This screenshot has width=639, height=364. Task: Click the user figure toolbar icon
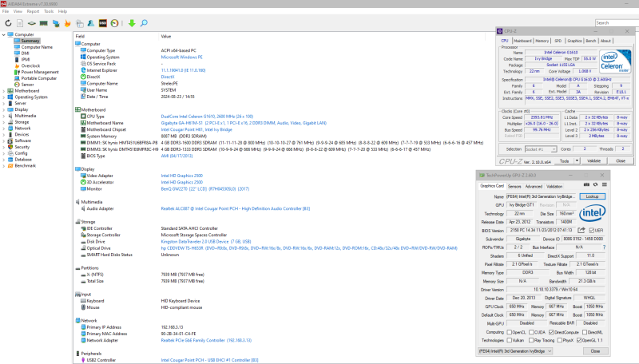(x=91, y=23)
